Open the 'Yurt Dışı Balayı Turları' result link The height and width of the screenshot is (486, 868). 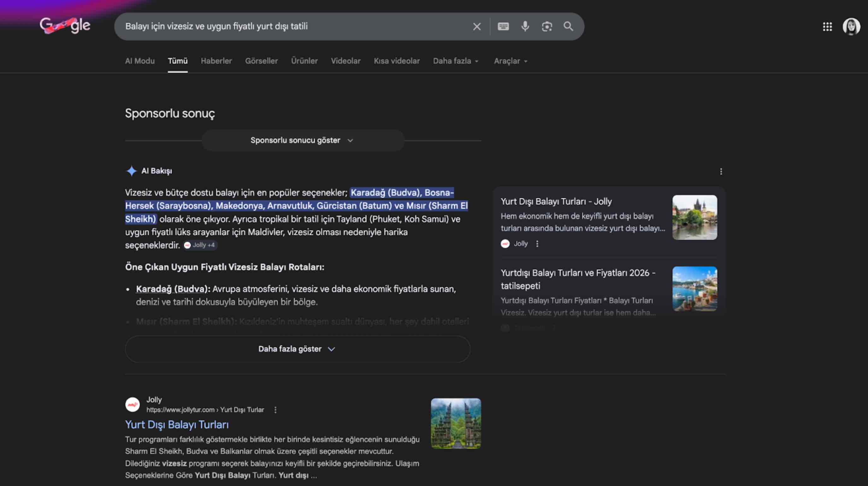click(x=177, y=424)
